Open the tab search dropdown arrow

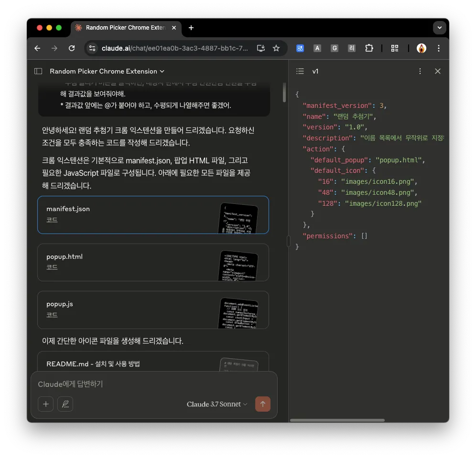coord(439,28)
